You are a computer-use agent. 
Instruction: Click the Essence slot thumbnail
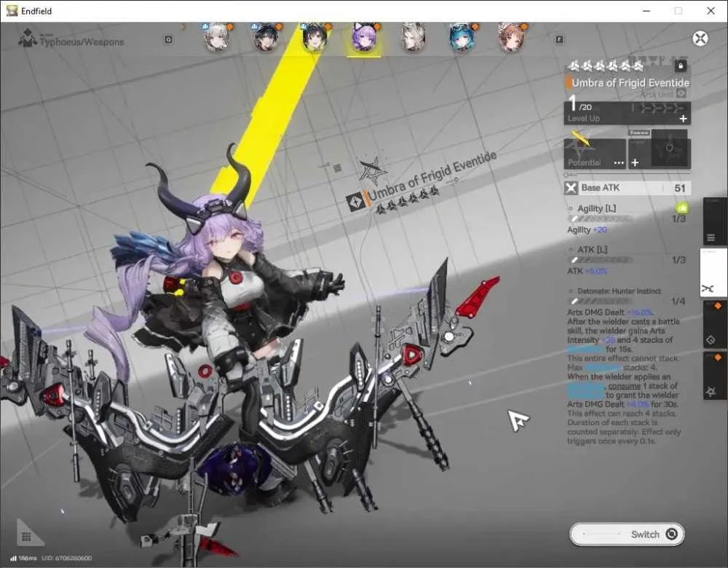(669, 148)
